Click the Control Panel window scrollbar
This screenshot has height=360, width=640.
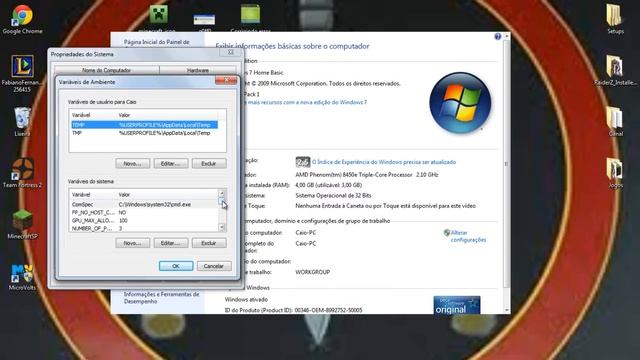[507, 163]
